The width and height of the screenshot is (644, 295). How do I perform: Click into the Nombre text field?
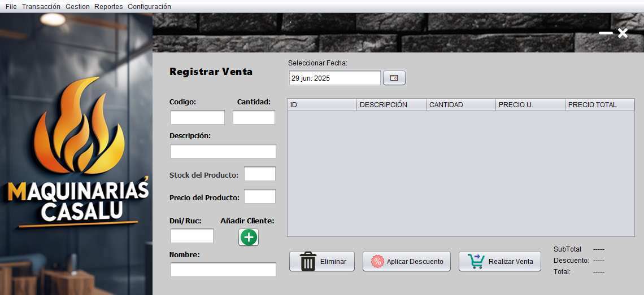[x=223, y=270]
